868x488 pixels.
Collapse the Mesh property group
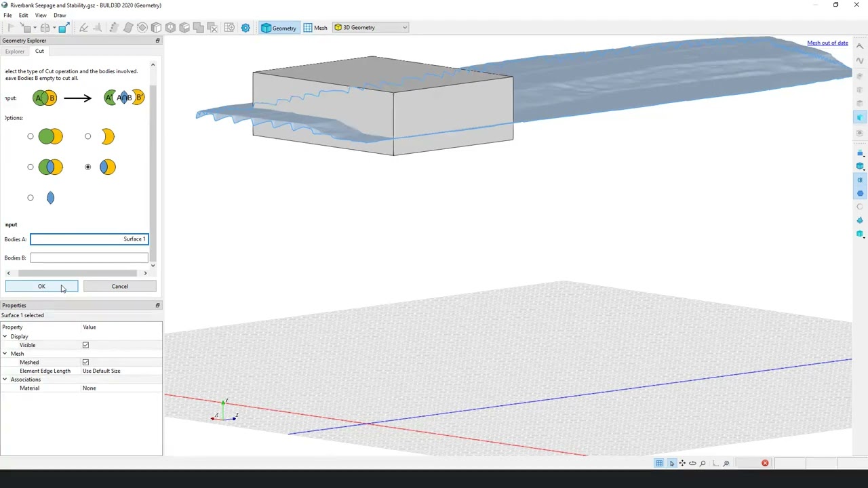point(5,354)
